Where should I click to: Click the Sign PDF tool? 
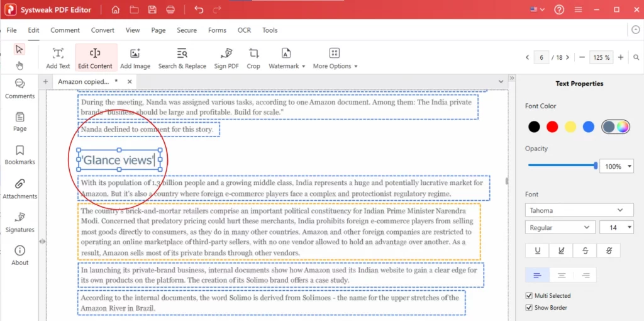pyautogui.click(x=226, y=58)
